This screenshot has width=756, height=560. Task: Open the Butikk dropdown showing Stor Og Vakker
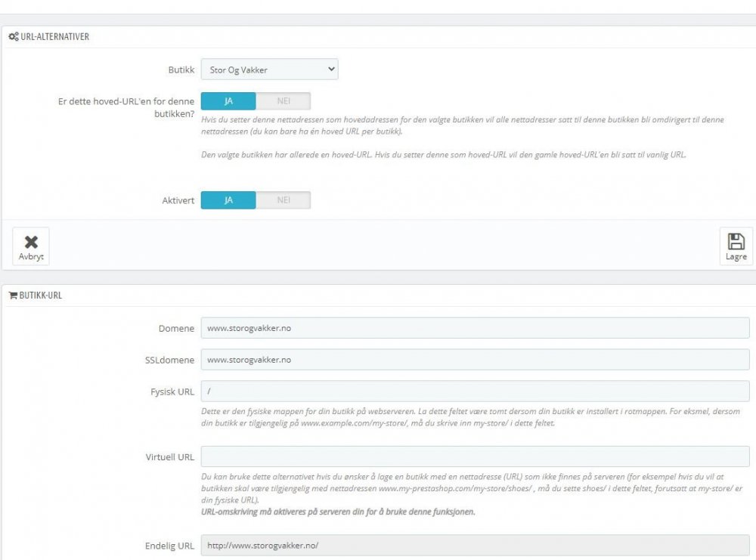coord(270,70)
